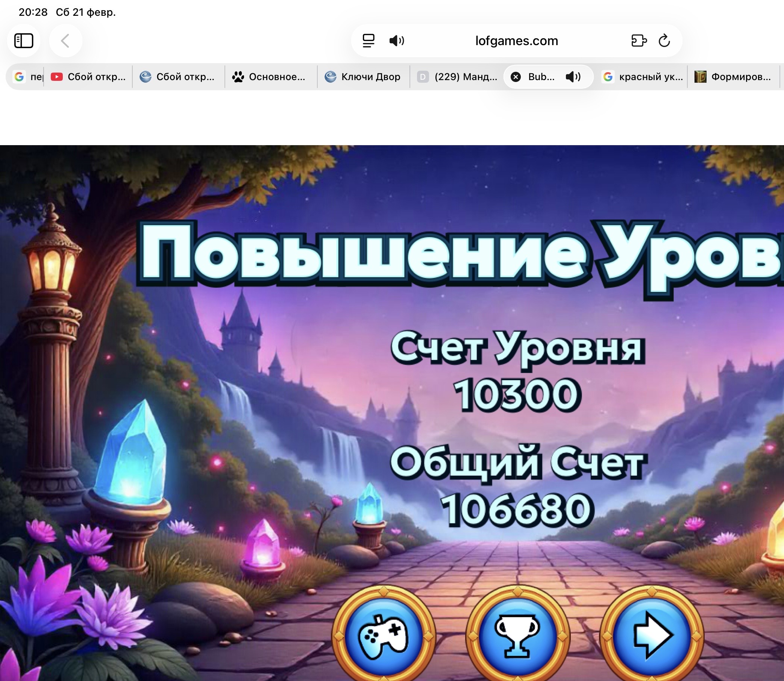Click the gamepad more-games button
Viewport: 784px width, 681px height.
click(x=384, y=637)
